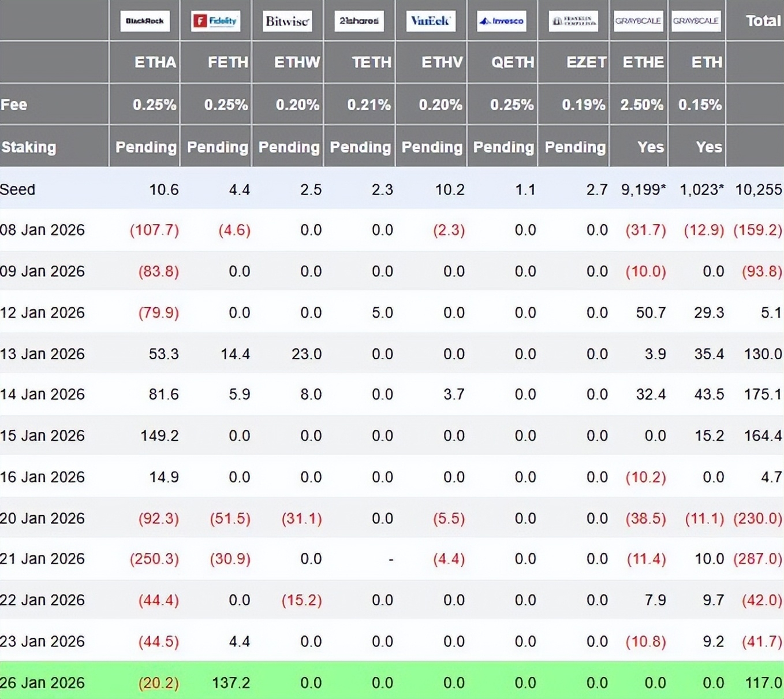Click the Fidelity logo

(216, 21)
